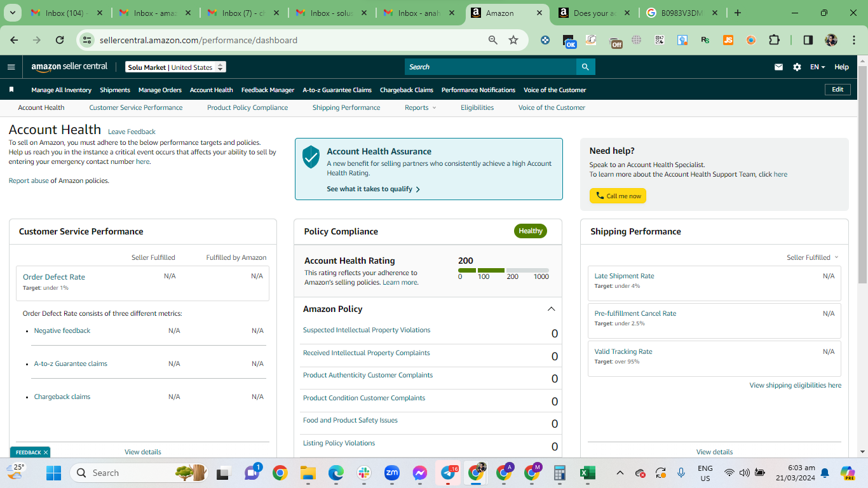
Task: Click the Call me now button
Action: (x=618, y=196)
